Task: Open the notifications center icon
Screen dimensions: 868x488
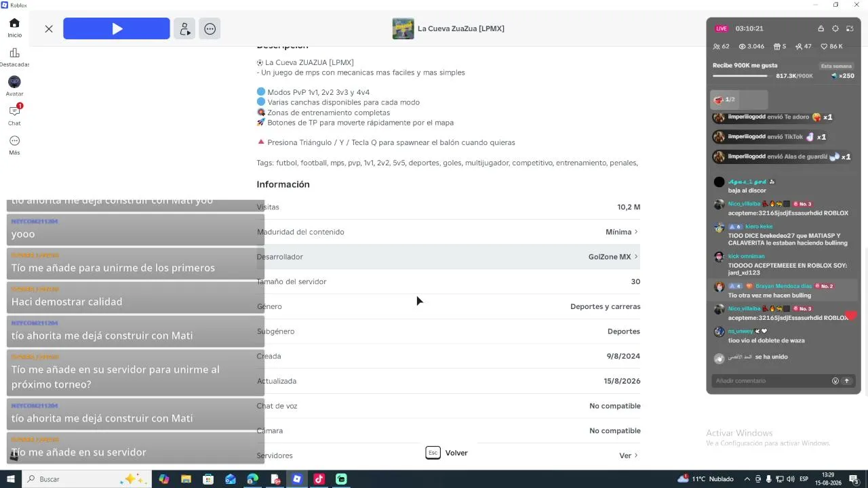Action: click(x=854, y=479)
